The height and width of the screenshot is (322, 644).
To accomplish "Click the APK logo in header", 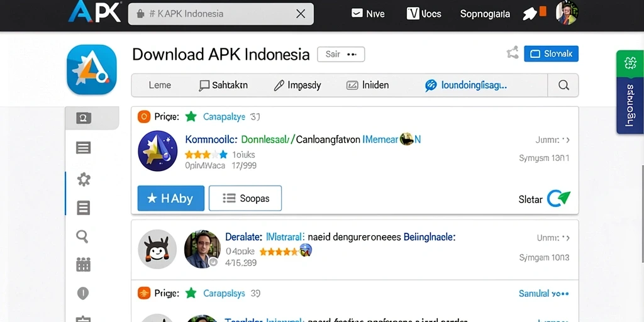I will coord(94,12).
